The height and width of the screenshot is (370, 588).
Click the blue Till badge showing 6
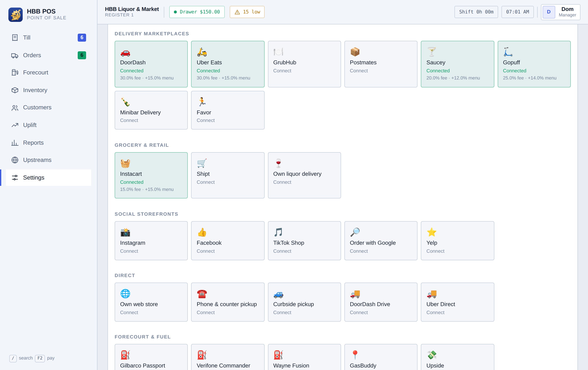[82, 38]
